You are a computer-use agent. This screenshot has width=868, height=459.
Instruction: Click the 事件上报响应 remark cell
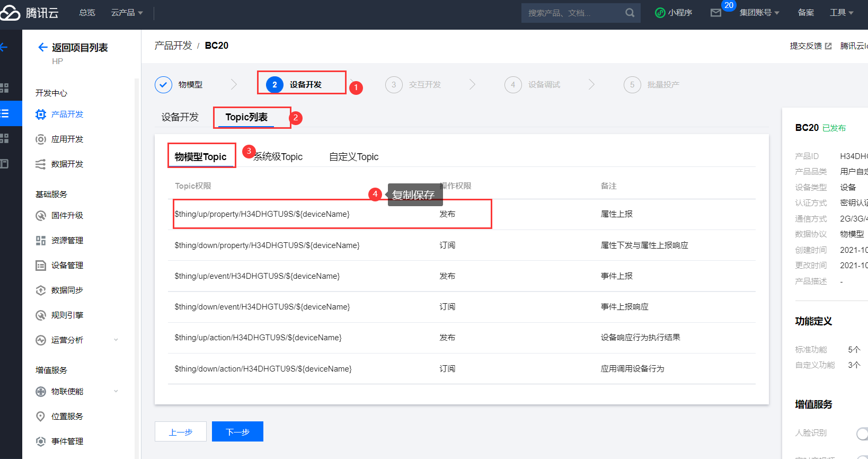tap(624, 307)
